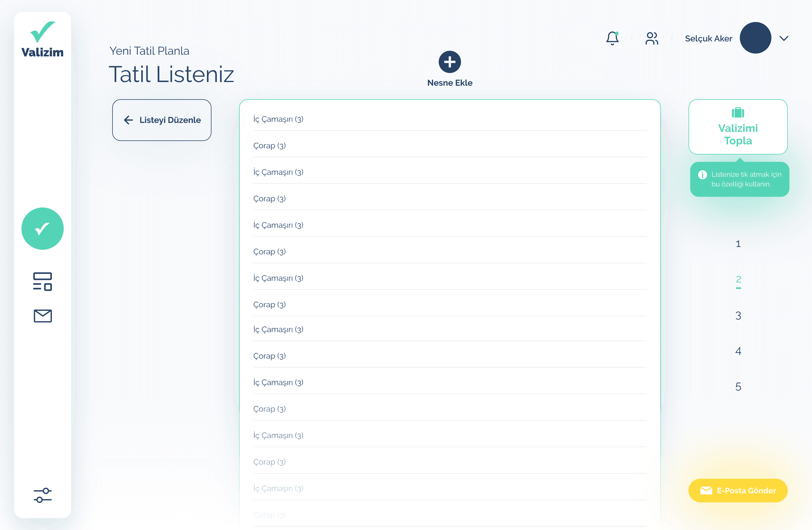Go to page 3
The height and width of the screenshot is (530, 812).
click(x=738, y=315)
